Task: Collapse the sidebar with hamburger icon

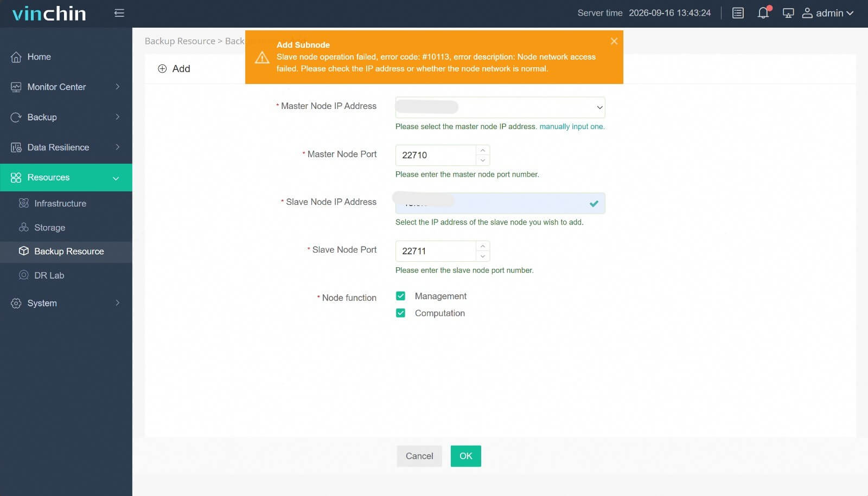Action: 119,13
